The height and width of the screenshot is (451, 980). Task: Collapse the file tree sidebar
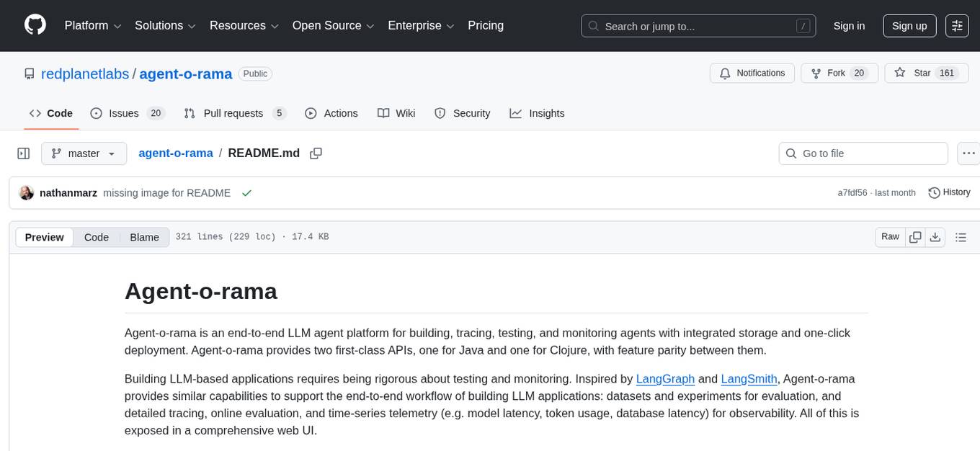coord(24,153)
